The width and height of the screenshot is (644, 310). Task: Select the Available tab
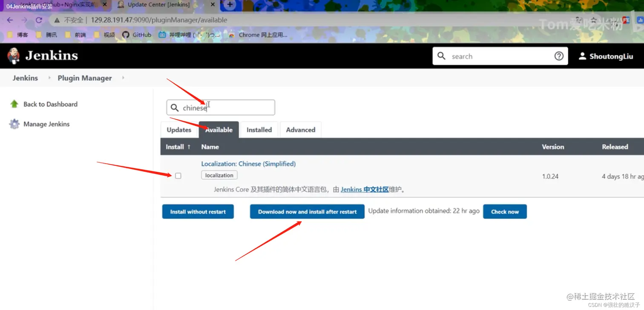219,130
